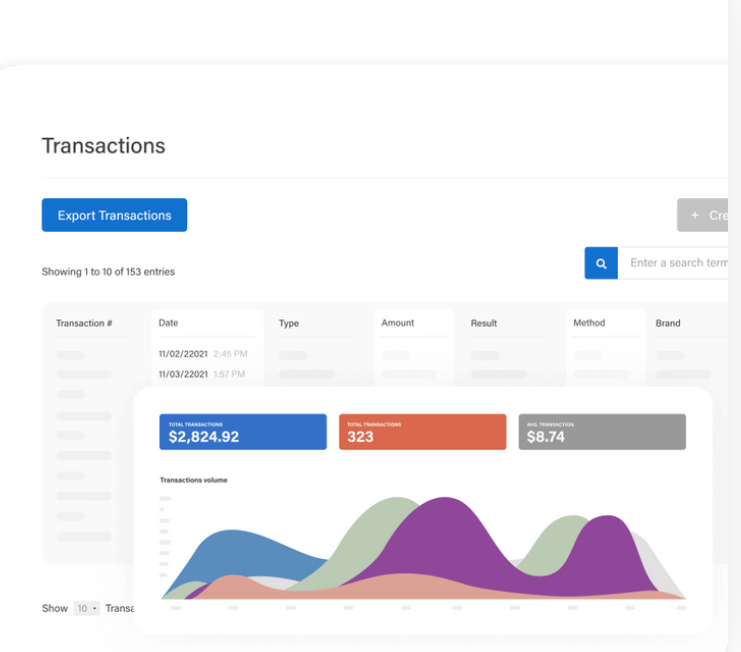Screen dimensions: 741x652
Task: Select the Method column header
Action: 589,323
